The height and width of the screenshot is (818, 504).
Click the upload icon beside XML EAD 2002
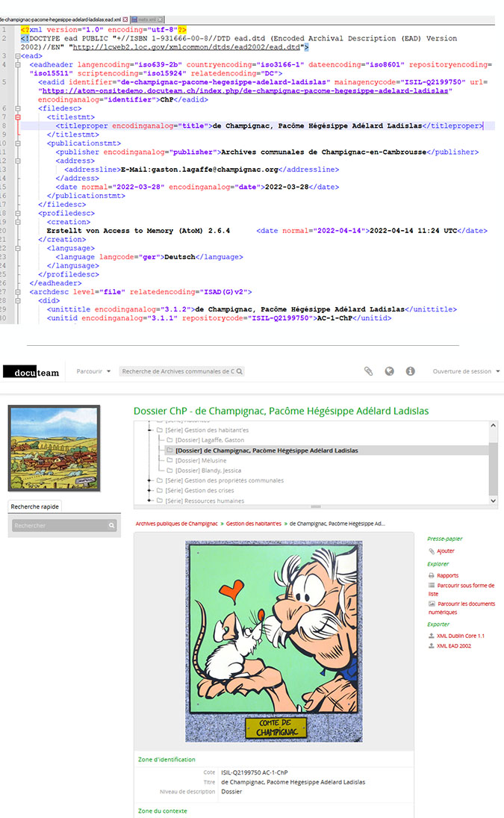(x=432, y=646)
